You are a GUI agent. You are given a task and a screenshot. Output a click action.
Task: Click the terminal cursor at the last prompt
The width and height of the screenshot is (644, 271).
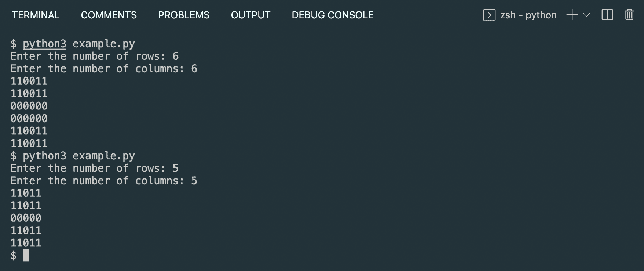(x=26, y=255)
